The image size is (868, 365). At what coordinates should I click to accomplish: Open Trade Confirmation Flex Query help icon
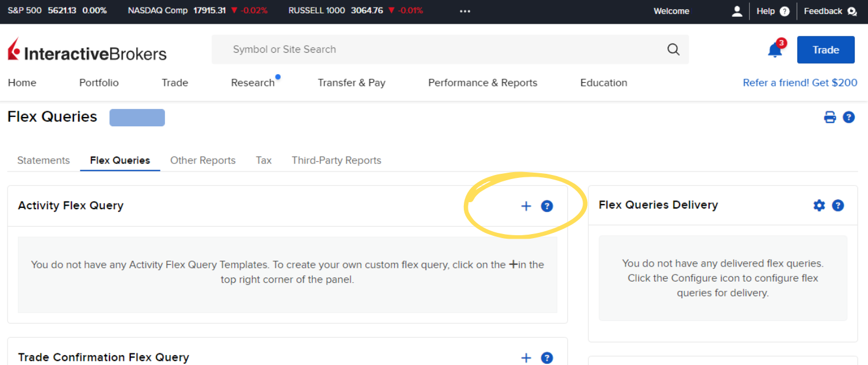coord(547,357)
